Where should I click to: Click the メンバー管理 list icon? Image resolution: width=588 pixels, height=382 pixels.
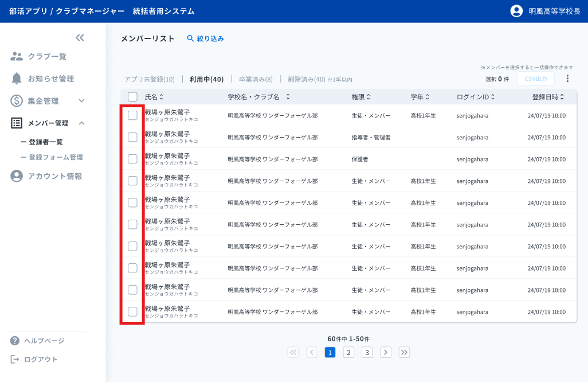pos(17,123)
